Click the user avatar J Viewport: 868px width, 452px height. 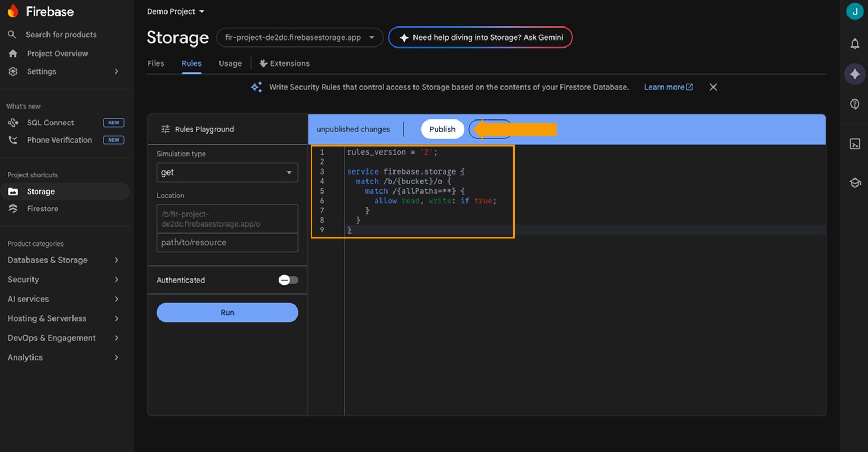point(854,11)
